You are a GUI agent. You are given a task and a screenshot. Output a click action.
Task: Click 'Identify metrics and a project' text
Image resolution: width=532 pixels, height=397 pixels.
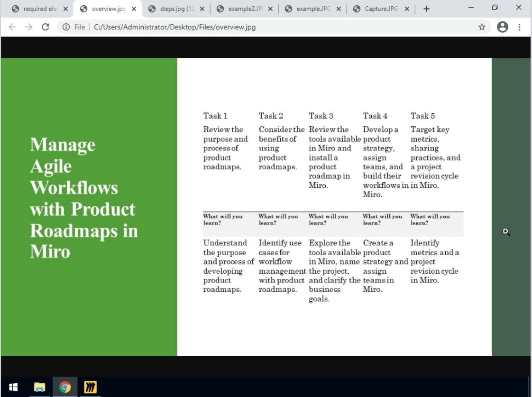pos(435,262)
